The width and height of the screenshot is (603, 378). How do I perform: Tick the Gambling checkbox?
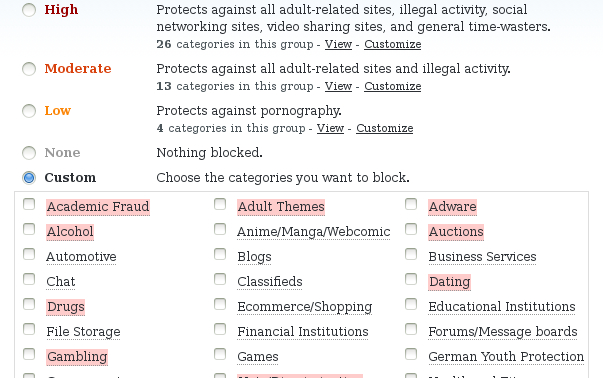click(29, 354)
